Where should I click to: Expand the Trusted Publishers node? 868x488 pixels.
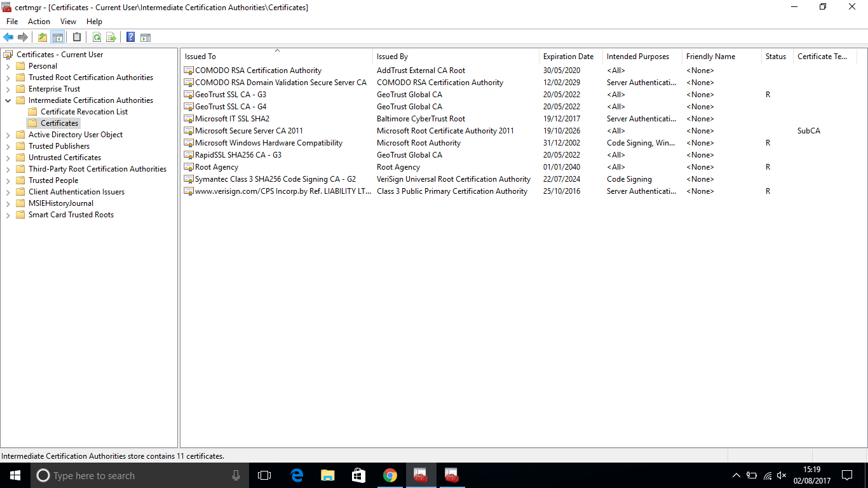click(x=8, y=146)
